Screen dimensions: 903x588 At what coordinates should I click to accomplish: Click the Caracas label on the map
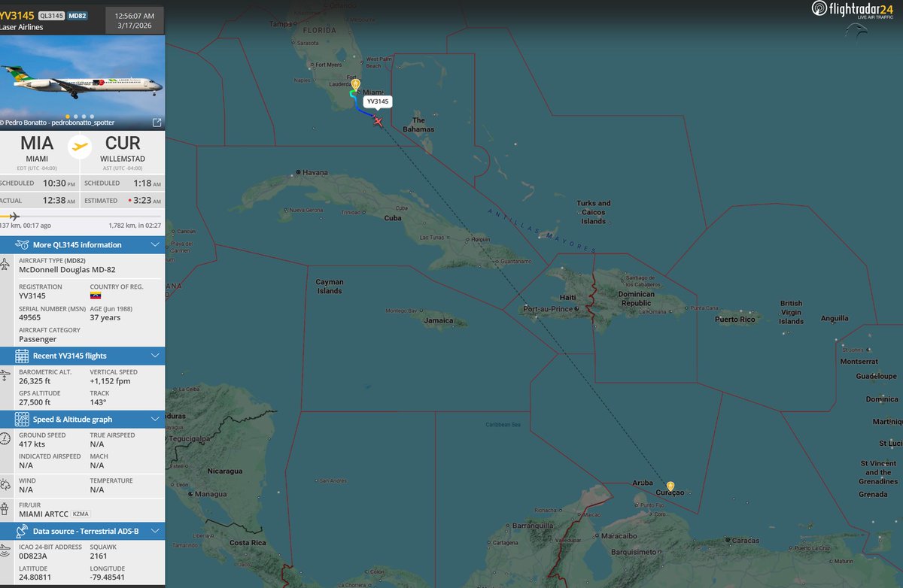[747, 540]
